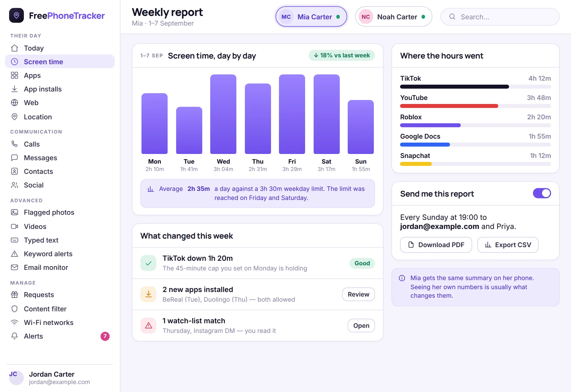This screenshot has height=392, width=571.
Task: Click the Alerts badge showing 7
Action: pyautogui.click(x=105, y=336)
